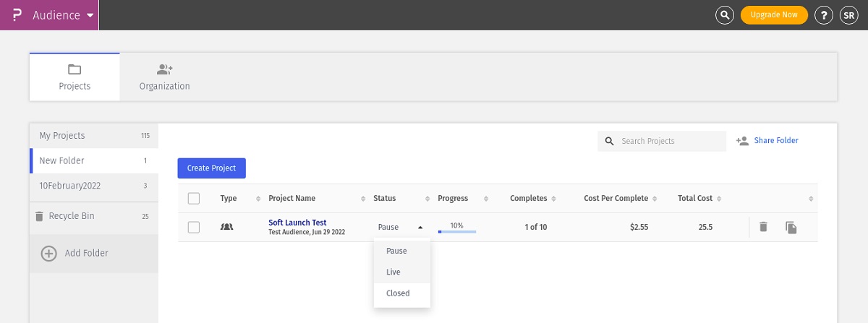Click the Upgrade Now button
Image resolution: width=868 pixels, height=323 pixels.
click(x=774, y=15)
